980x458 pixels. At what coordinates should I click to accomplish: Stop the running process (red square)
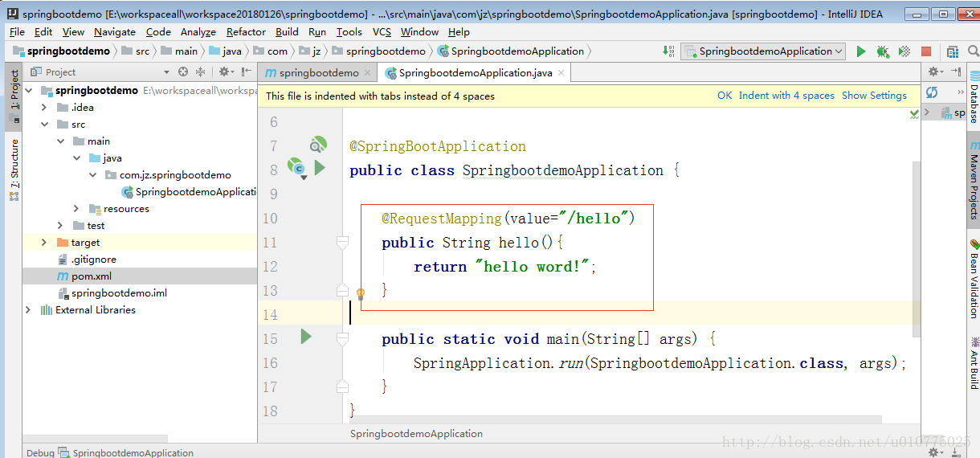click(926, 51)
